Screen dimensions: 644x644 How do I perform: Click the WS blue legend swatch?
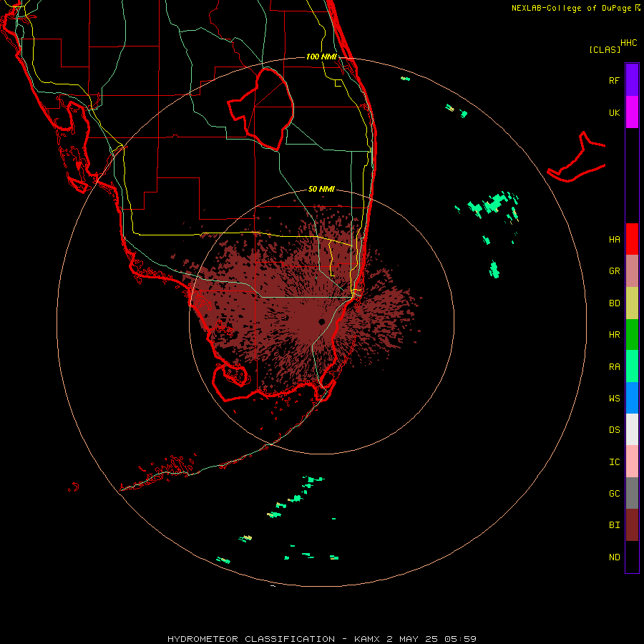pos(632,398)
